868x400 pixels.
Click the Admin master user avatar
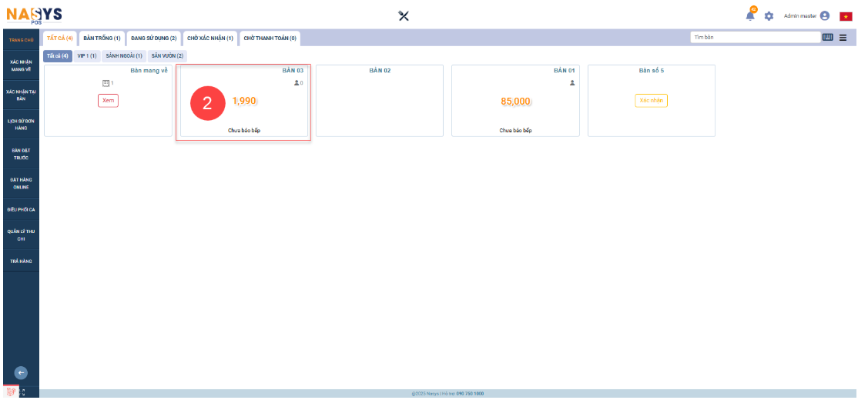(x=825, y=16)
